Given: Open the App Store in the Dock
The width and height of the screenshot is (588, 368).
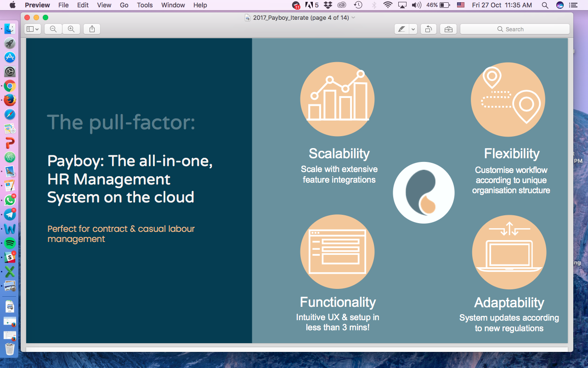Looking at the screenshot, I should [x=10, y=57].
